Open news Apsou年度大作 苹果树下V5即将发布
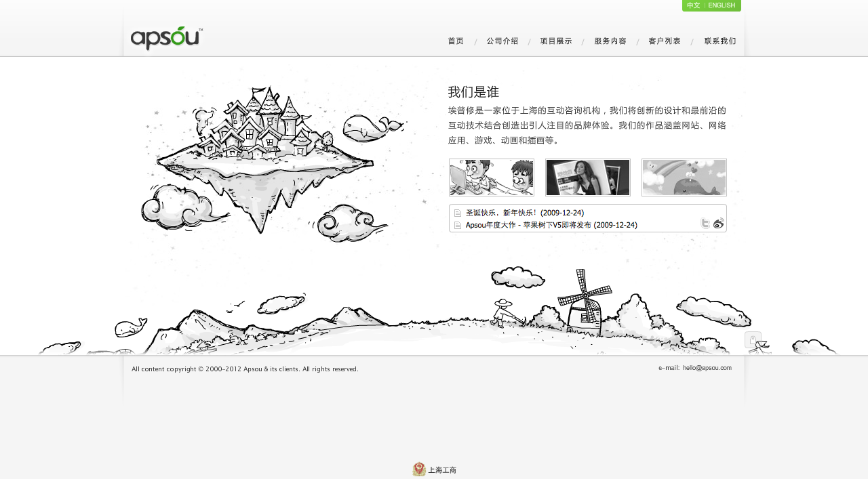Viewport: 868px width, 479px height. (551, 225)
